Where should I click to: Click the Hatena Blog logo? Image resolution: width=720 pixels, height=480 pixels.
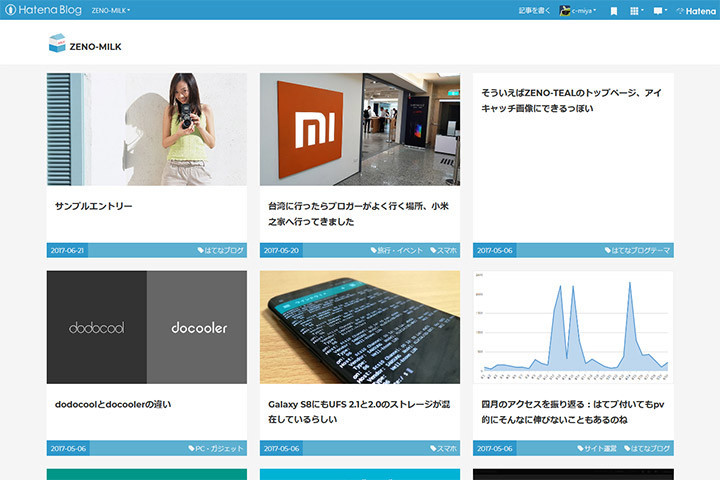(43, 10)
